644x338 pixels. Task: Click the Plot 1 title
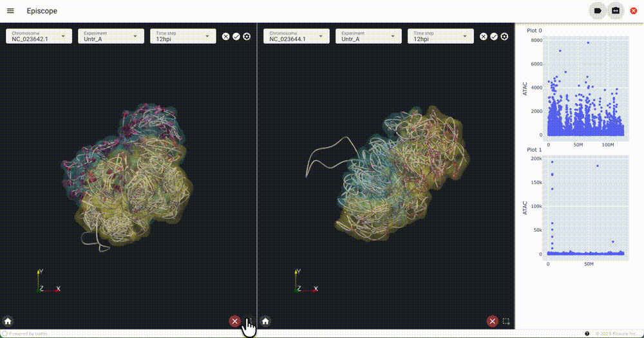pos(535,149)
